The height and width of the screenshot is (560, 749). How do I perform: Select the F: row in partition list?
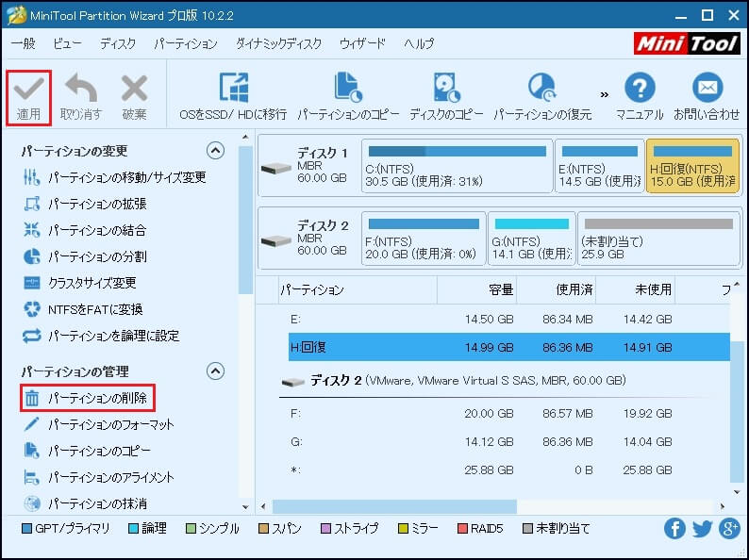508,414
